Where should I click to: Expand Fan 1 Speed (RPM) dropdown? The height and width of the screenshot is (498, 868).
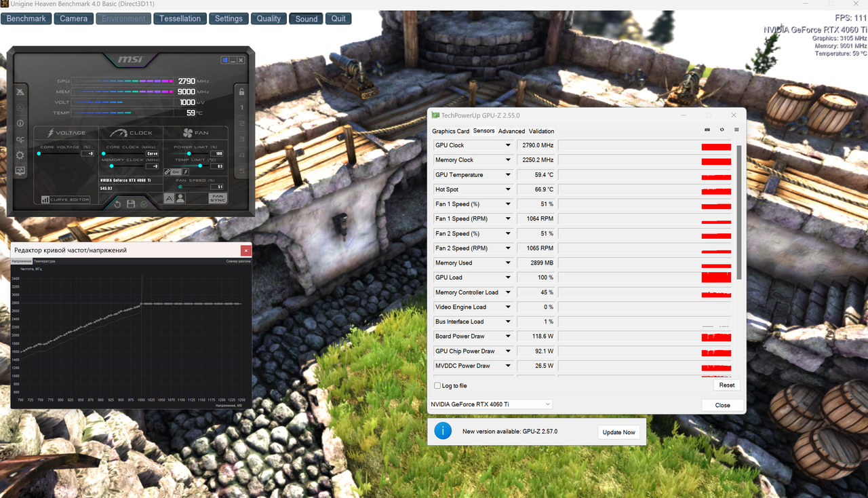click(x=507, y=218)
